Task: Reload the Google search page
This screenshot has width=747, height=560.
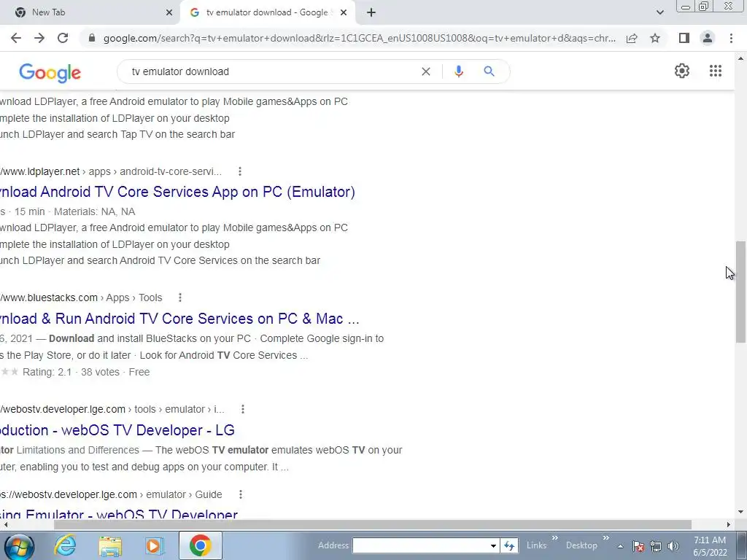Action: click(x=63, y=38)
